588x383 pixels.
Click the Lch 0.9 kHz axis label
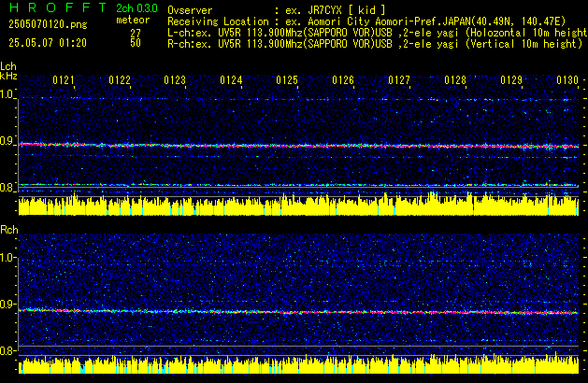[7, 141]
